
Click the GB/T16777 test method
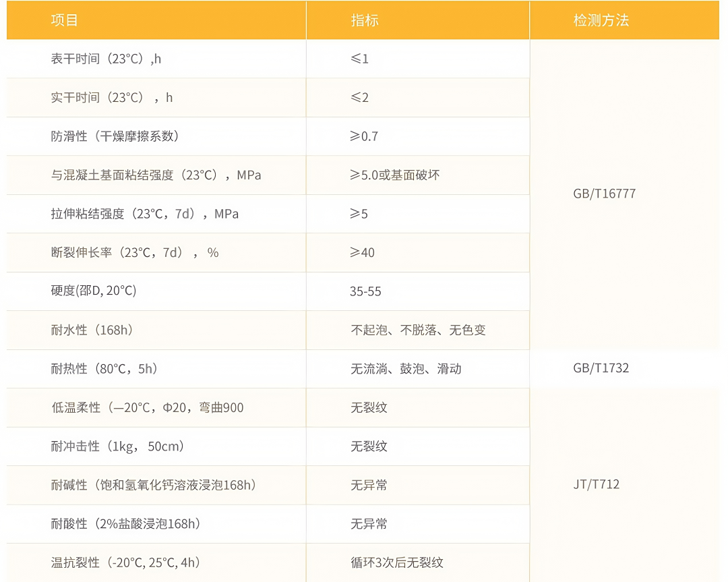click(x=604, y=194)
